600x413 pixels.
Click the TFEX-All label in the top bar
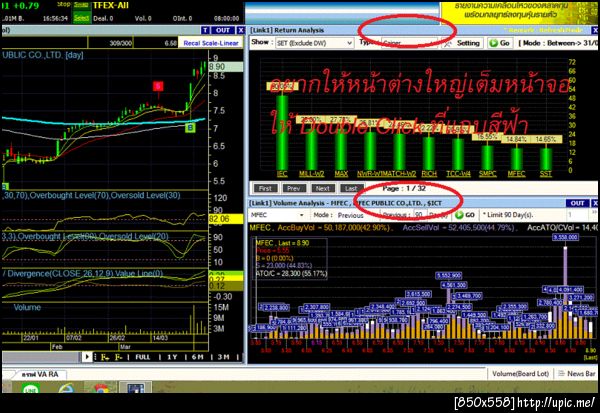click(x=111, y=5)
